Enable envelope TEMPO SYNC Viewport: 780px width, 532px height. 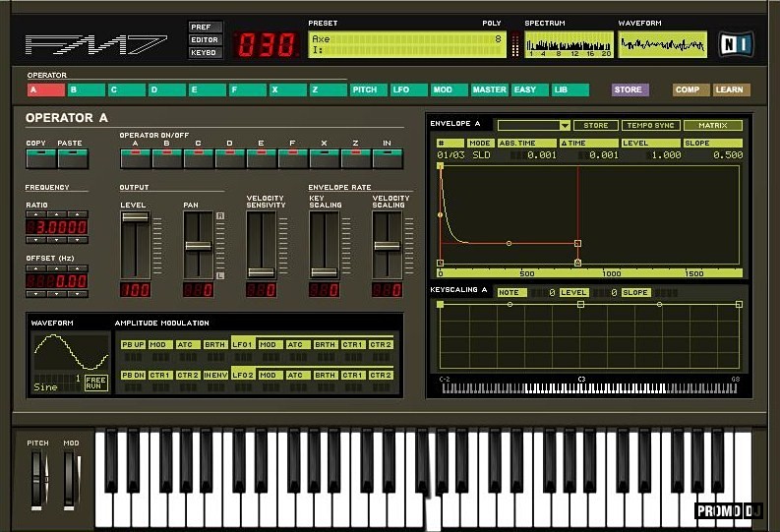(x=651, y=125)
